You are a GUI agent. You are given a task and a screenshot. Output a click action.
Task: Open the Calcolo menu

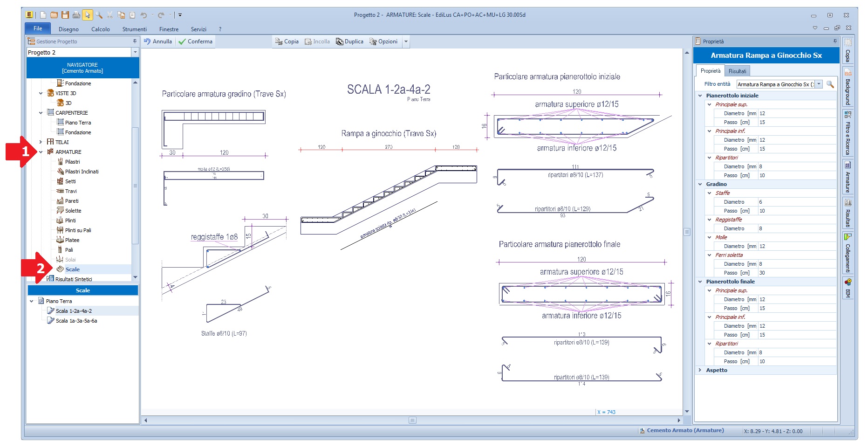pos(100,29)
